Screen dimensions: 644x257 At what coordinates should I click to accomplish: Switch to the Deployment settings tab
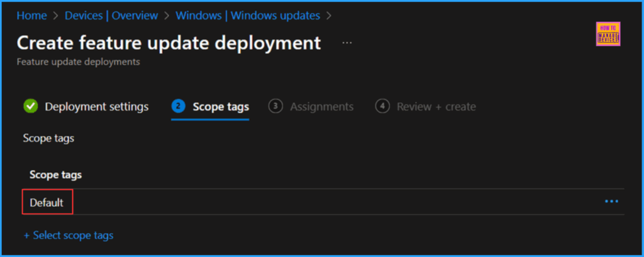pos(96,107)
